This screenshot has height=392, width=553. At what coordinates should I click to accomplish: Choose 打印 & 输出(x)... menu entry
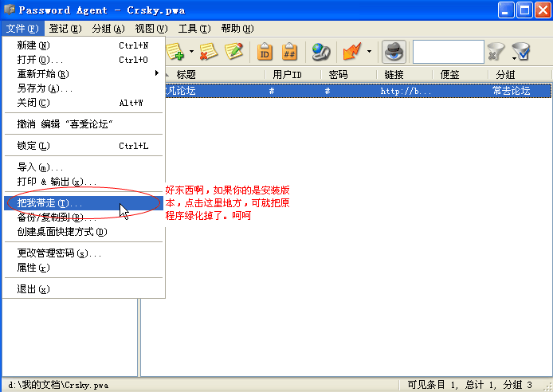pyautogui.click(x=84, y=182)
